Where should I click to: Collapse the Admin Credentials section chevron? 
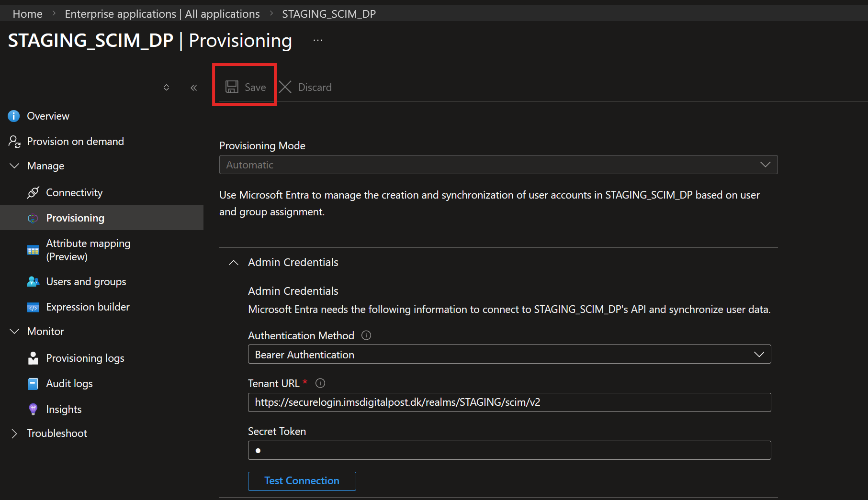tap(234, 263)
